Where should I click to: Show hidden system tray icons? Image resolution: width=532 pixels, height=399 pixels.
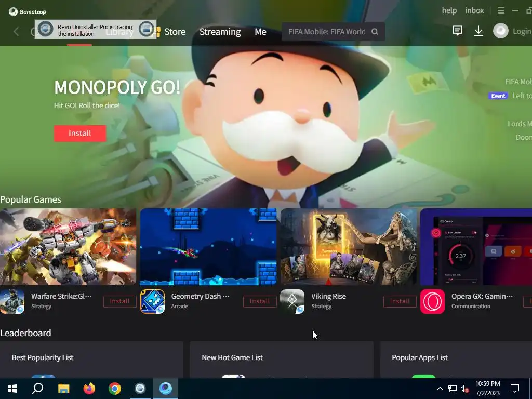(x=440, y=389)
